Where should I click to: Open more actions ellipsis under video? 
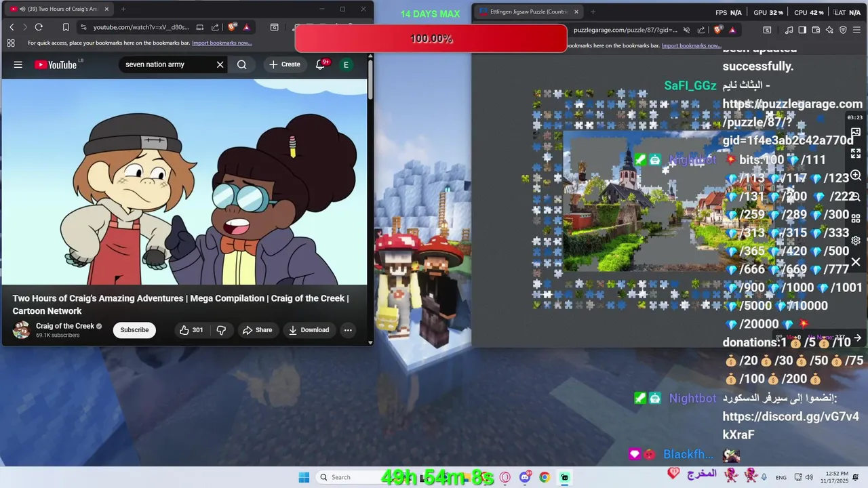tap(348, 330)
